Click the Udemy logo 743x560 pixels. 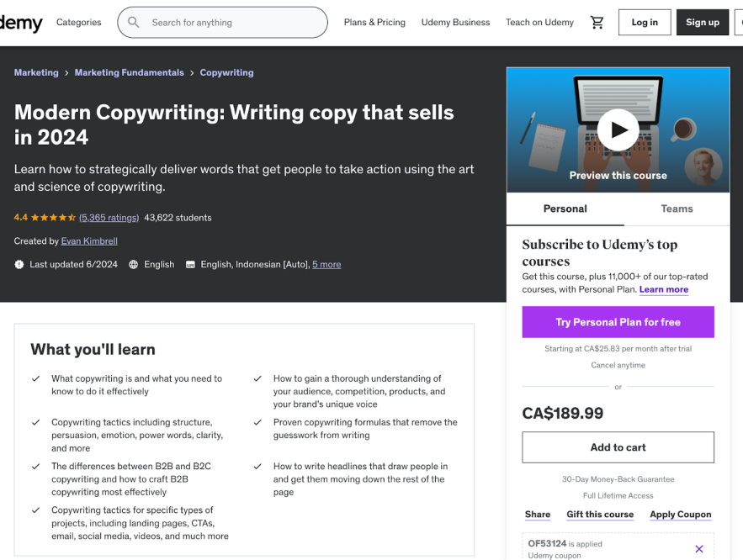pos(20,23)
